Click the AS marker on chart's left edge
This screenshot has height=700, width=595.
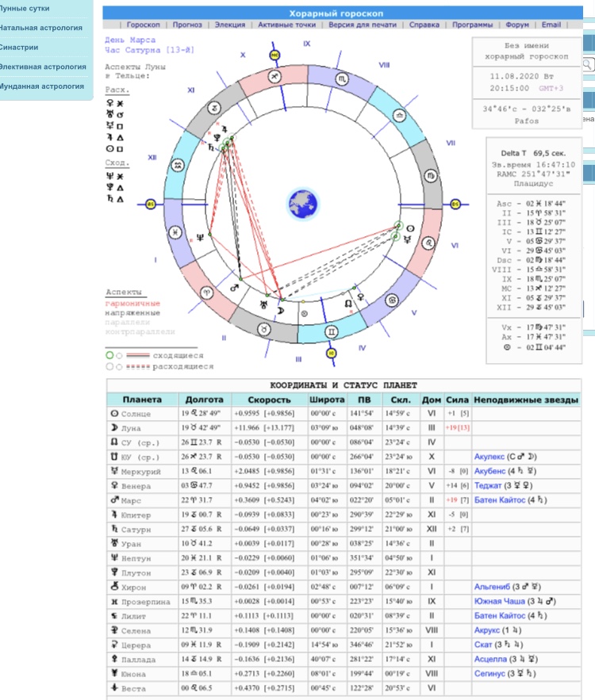tap(151, 204)
